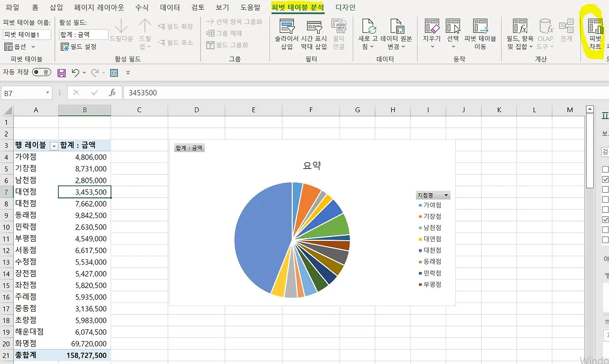Click 필드 확장 to expand field
Screen dimensions: 609x364
pos(175,27)
